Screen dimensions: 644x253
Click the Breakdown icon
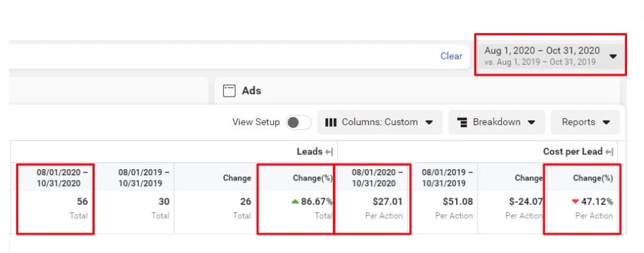[x=463, y=122]
